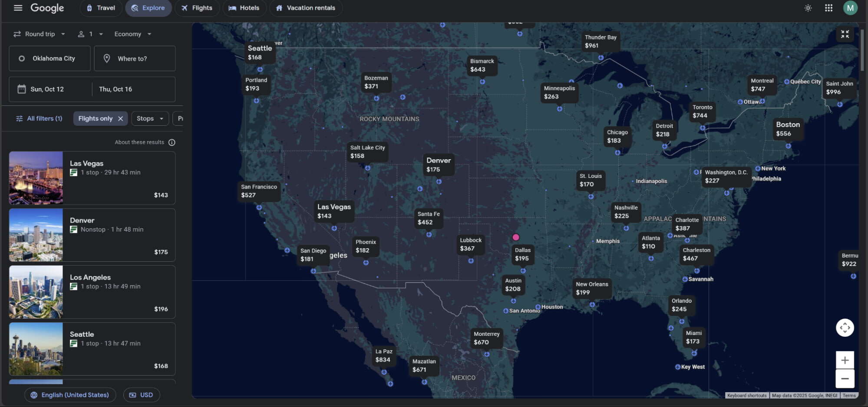The width and height of the screenshot is (868, 407).
Task: Toggle dark theme with the sun icon
Action: point(808,7)
